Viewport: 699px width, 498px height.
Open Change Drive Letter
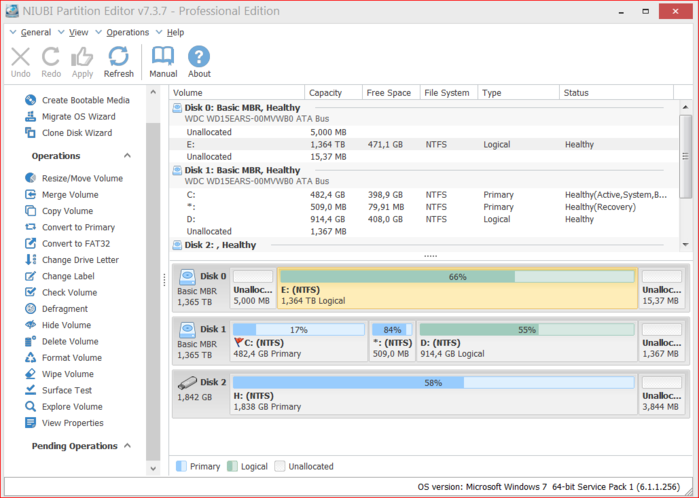(72, 260)
